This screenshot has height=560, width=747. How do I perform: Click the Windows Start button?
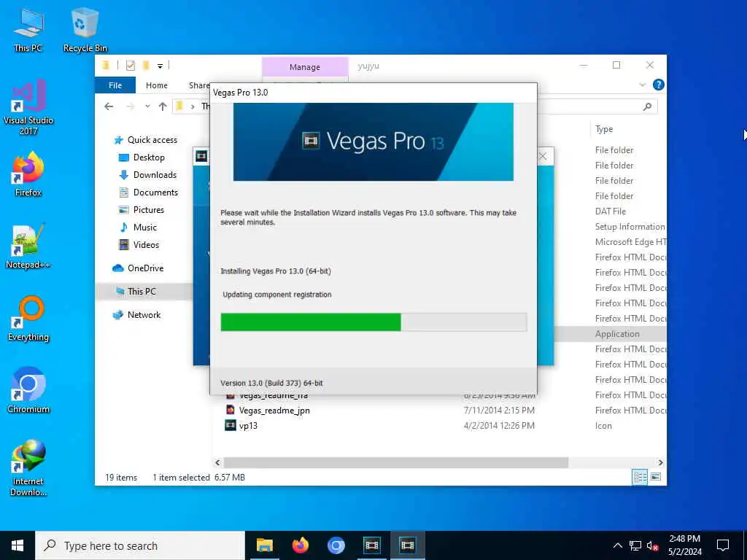click(x=18, y=545)
